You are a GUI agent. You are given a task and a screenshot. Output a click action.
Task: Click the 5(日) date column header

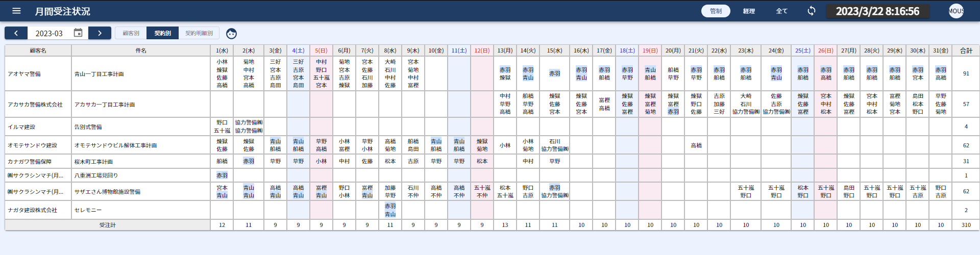321,50
